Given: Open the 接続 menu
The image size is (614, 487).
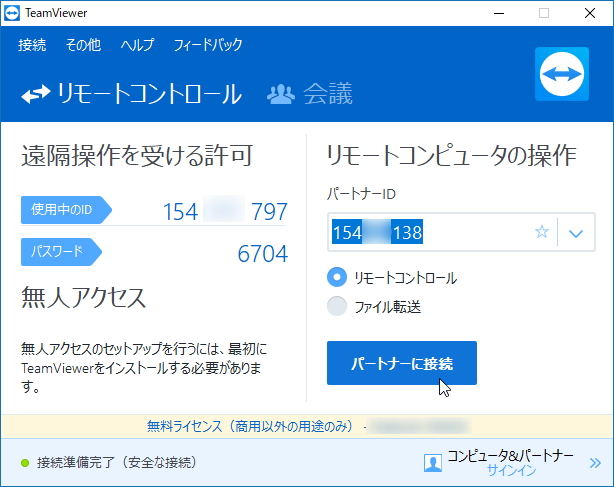Looking at the screenshot, I should point(32,45).
